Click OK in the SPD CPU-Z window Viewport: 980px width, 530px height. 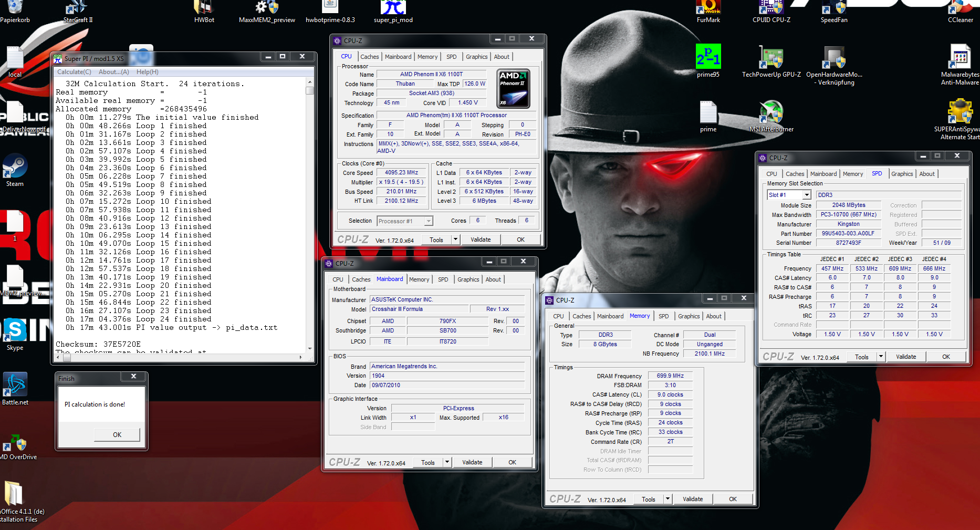click(946, 357)
